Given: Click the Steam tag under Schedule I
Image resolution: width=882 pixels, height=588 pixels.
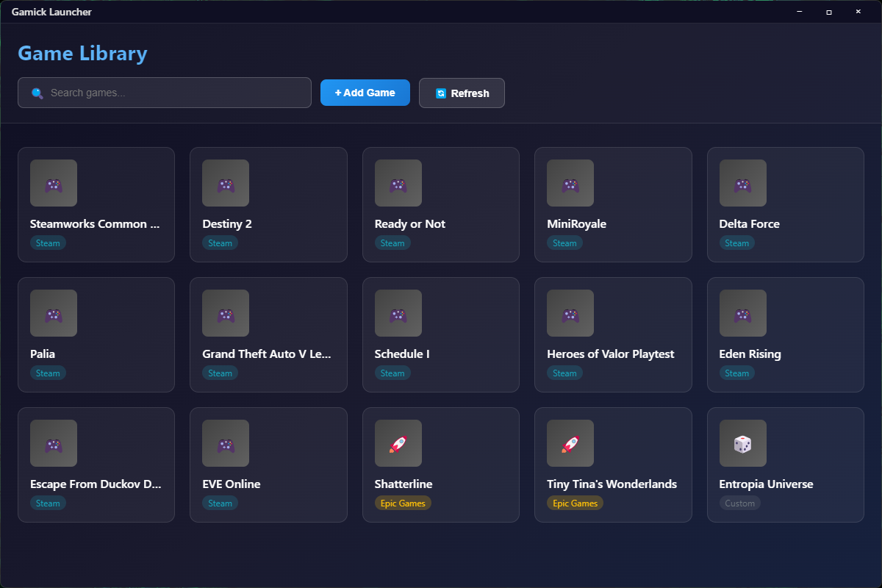Looking at the screenshot, I should pos(392,373).
